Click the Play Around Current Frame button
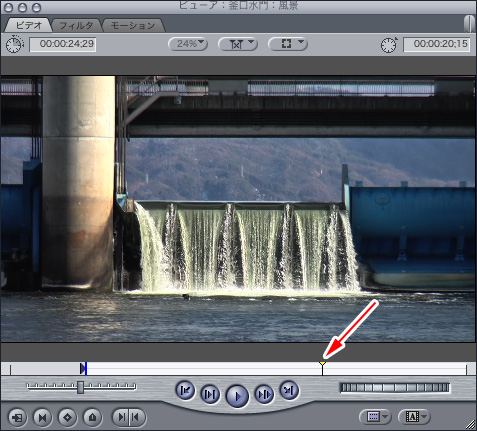 (264, 395)
